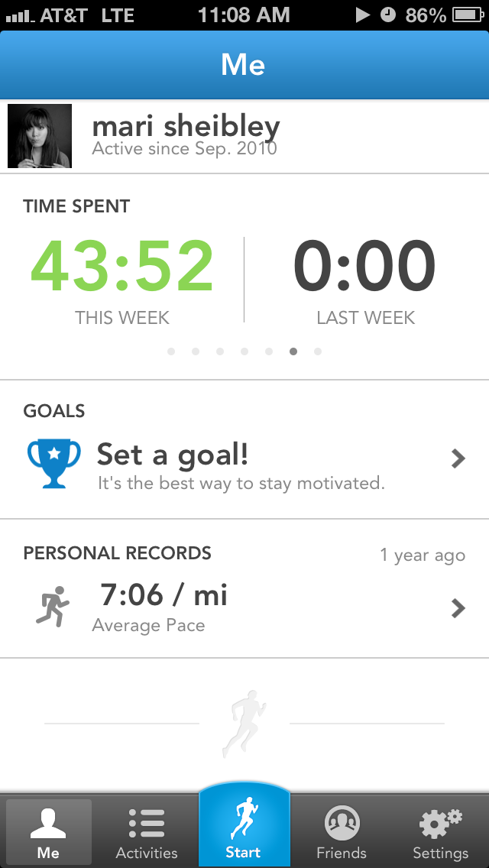The image size is (489, 868).
Task: Open the 7:06 / mi personal record
Action: pos(164,595)
